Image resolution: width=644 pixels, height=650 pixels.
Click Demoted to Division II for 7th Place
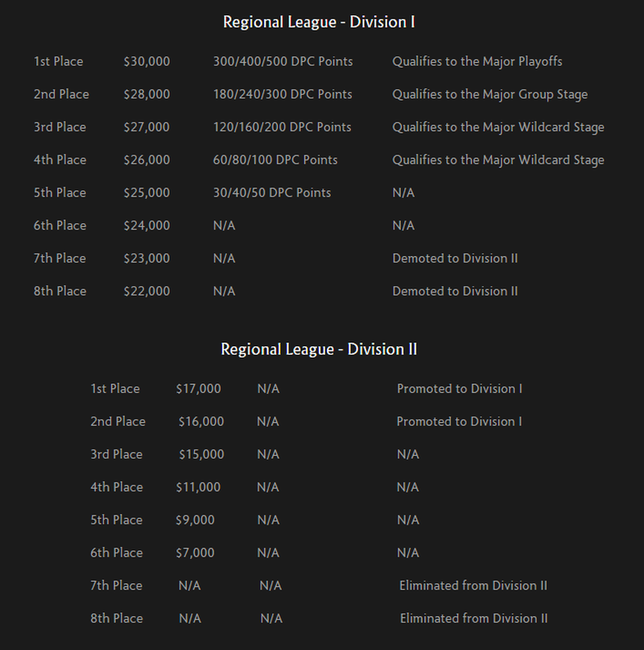click(x=455, y=259)
